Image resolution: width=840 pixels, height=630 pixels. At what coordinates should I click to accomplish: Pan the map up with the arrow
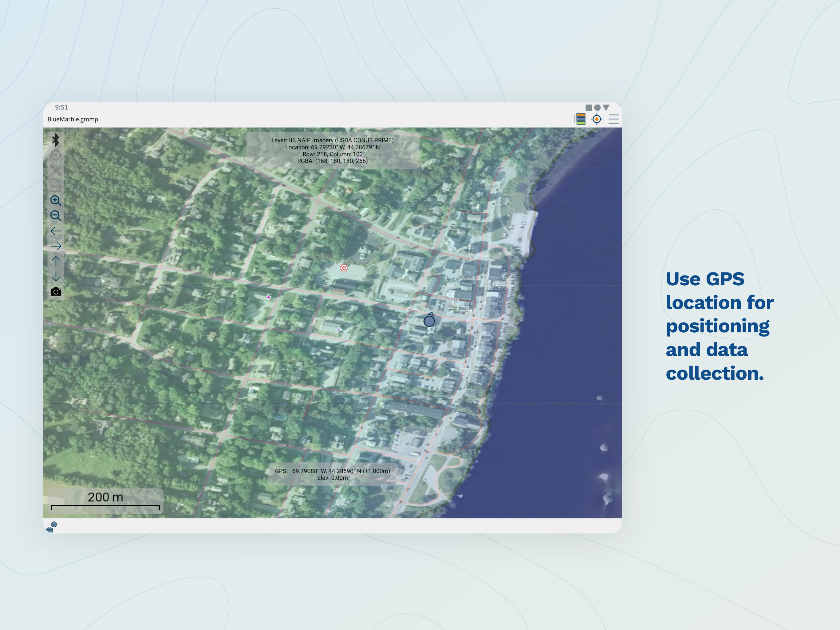[x=56, y=261]
